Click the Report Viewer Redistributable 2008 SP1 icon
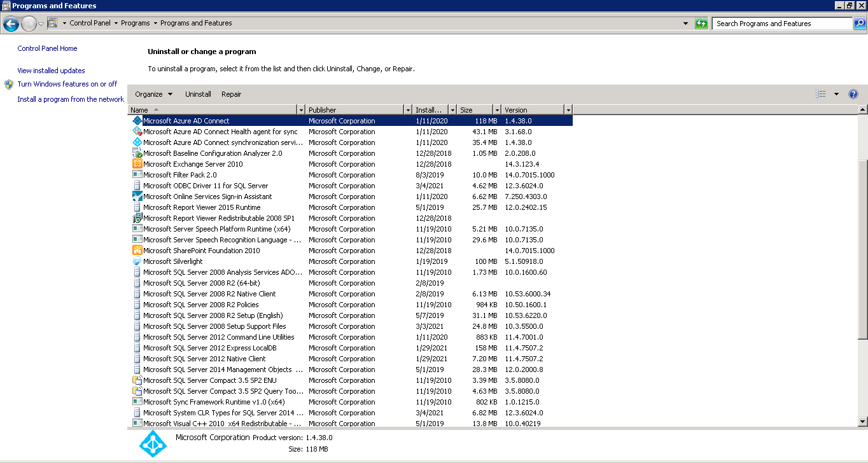This screenshot has height=463, width=868. pos(137,218)
